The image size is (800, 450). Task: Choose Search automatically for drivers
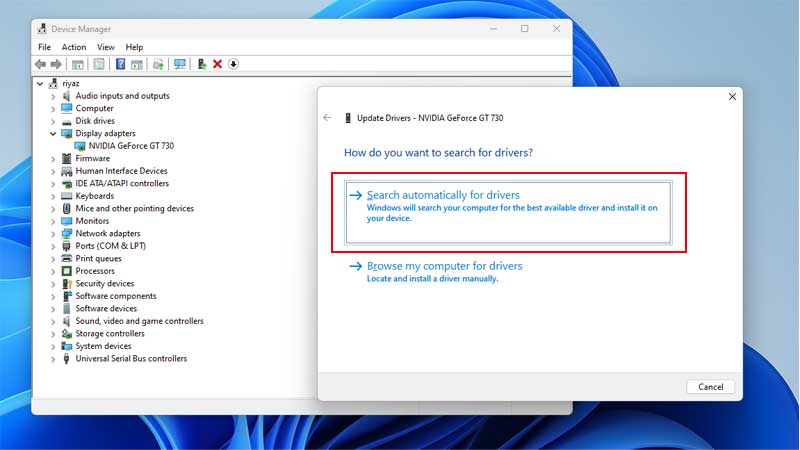(x=508, y=212)
